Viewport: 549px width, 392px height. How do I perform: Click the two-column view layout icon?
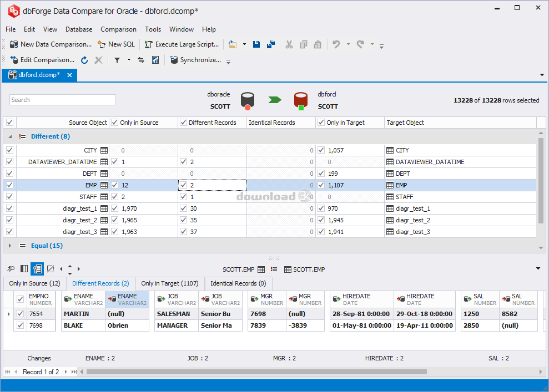(24, 269)
